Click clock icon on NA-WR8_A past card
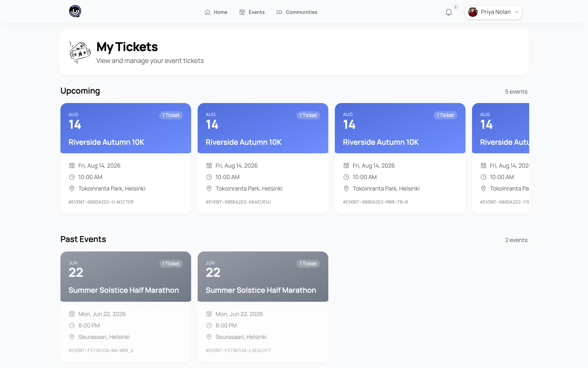Screen dimensions: 588x368 pyautogui.click(x=72, y=326)
